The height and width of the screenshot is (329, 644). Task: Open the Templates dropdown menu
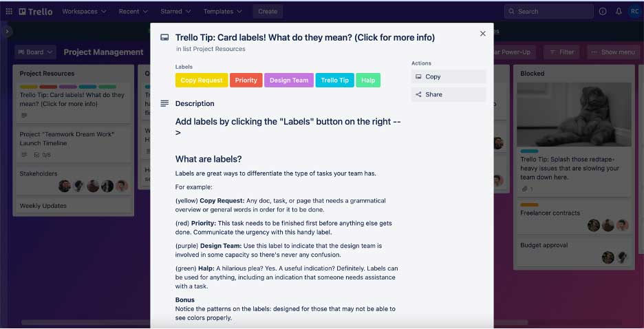click(x=222, y=12)
